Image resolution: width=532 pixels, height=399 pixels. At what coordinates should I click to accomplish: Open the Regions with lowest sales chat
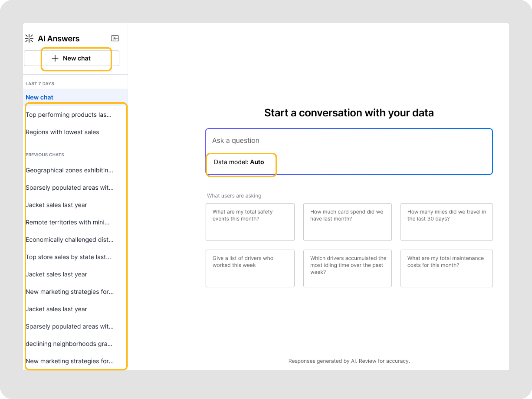pos(63,132)
